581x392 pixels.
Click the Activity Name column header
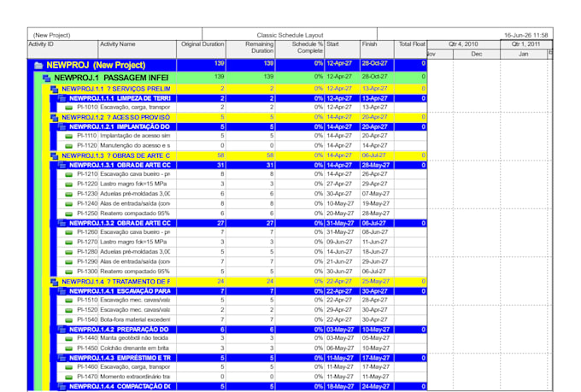point(137,50)
